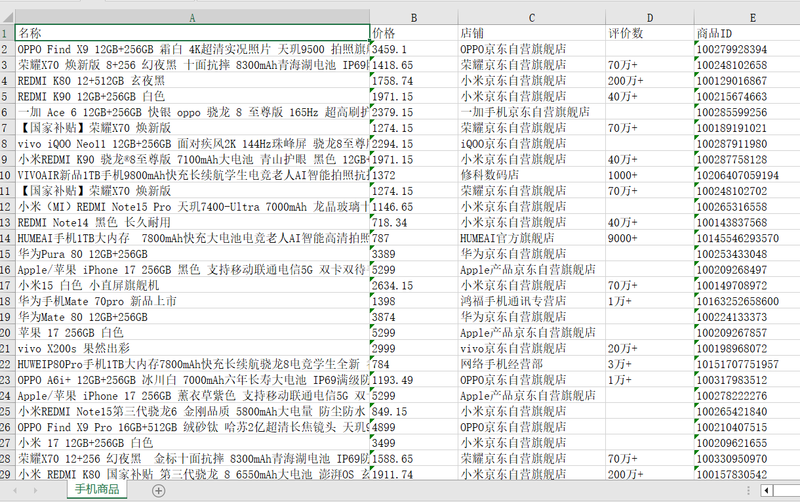Select cell vivo X200s 果然出彩
This screenshot has height=502, width=800.
192,348
